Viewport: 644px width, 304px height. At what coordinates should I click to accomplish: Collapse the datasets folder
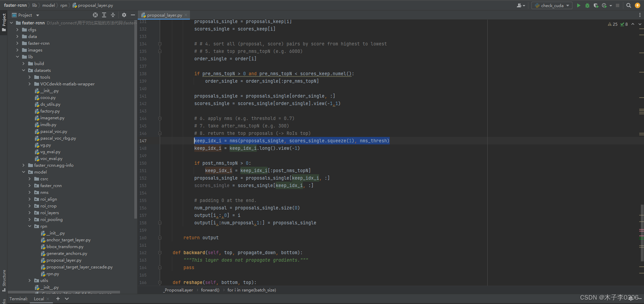tap(24, 70)
